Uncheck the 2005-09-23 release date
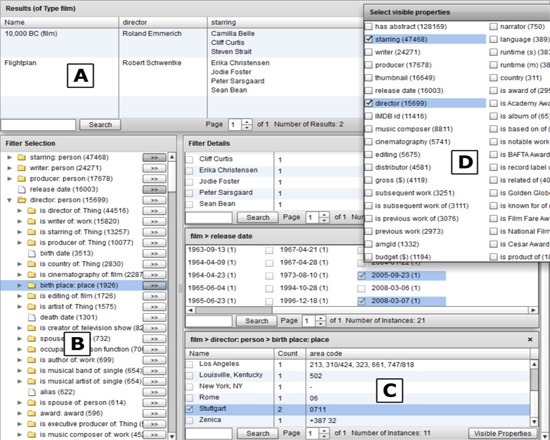Image resolution: width=550 pixels, height=440 pixels. click(x=361, y=275)
